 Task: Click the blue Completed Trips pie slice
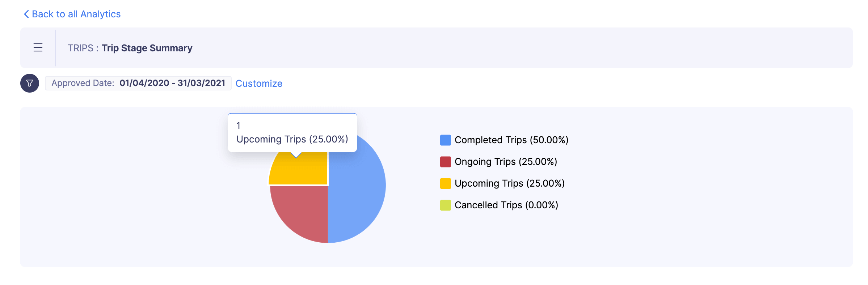click(358, 188)
